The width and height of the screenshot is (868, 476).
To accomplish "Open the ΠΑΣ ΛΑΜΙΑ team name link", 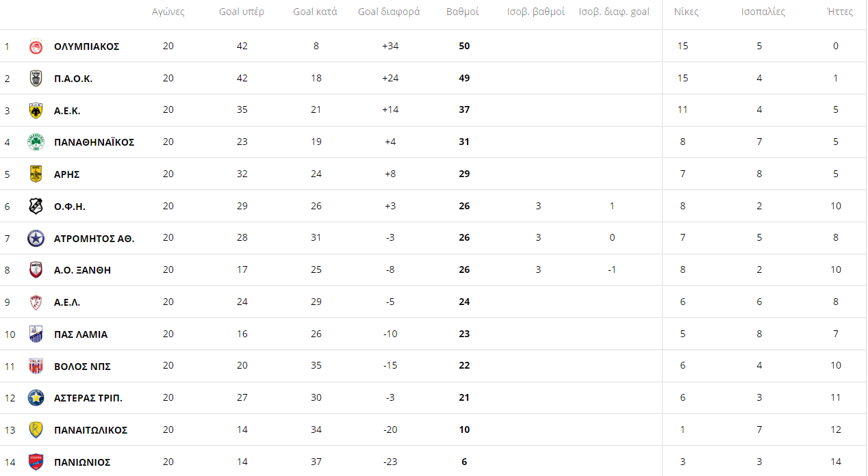I will (81, 334).
